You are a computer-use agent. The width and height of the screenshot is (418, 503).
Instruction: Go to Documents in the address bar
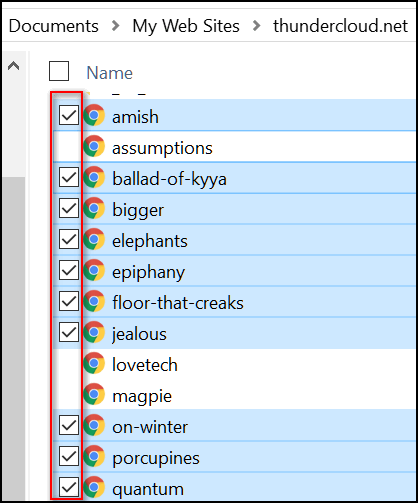tap(54, 26)
